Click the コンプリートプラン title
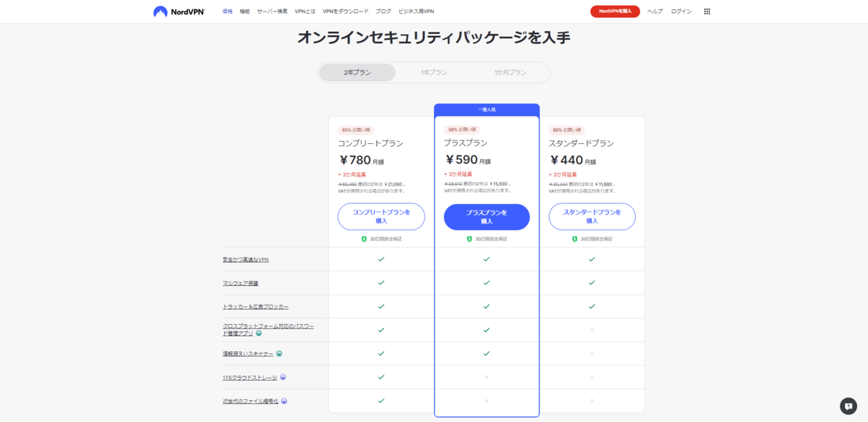The image size is (868, 422). pos(370,143)
